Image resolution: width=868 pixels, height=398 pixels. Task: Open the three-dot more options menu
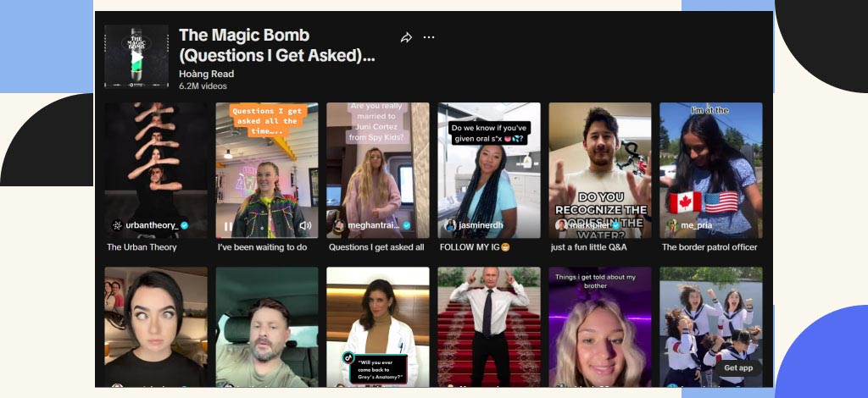429,37
